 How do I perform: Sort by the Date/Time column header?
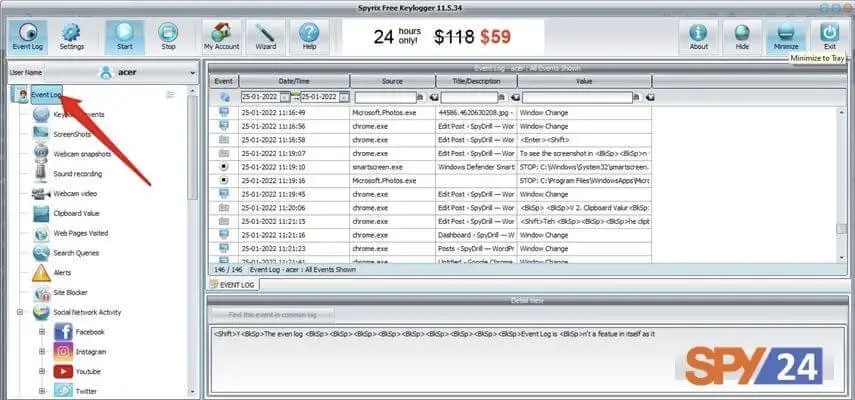pyautogui.click(x=294, y=81)
